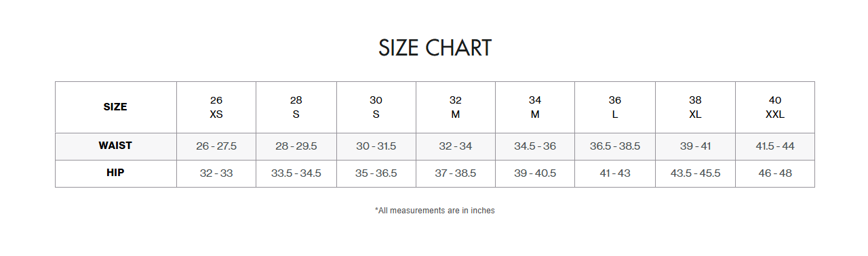Select the 40 XXL size header

775,107
